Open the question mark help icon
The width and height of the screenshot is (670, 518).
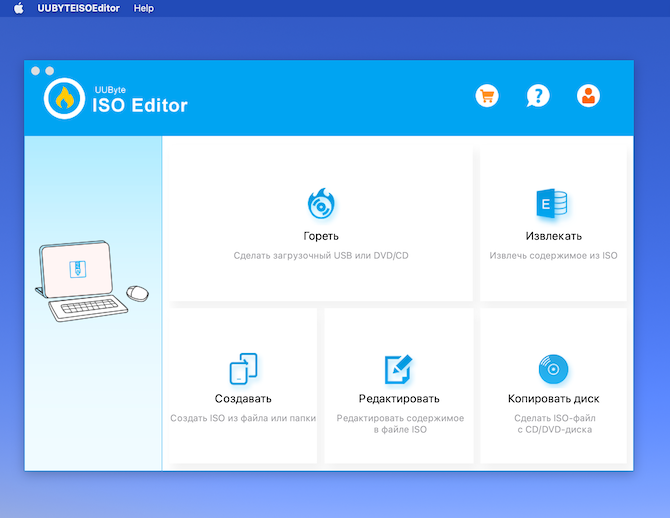(538, 96)
